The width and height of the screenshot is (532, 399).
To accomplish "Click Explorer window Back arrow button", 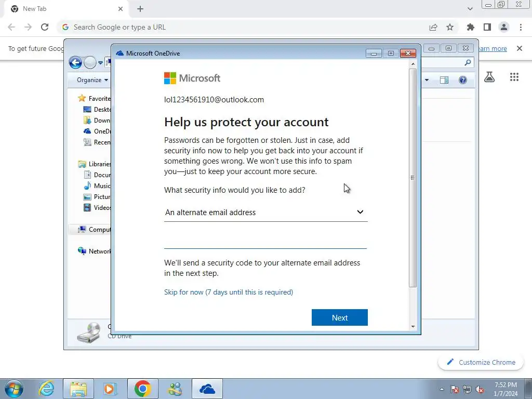I will pos(75,62).
